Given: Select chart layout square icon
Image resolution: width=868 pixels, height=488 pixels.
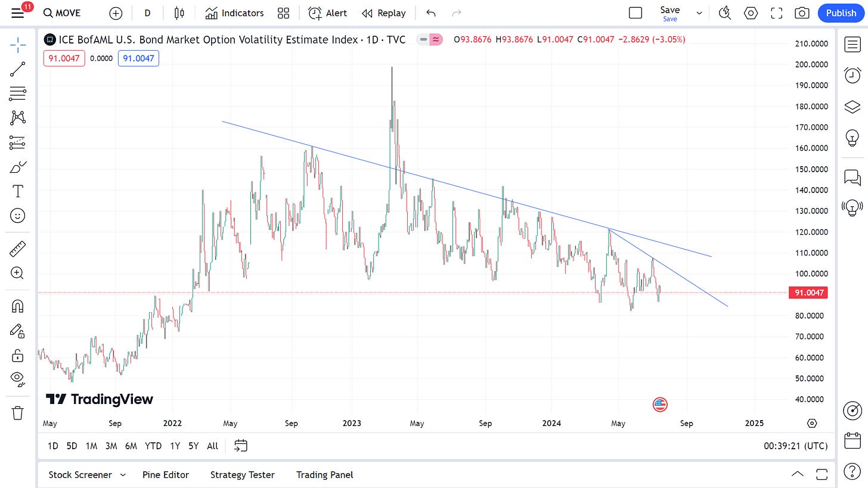Looking at the screenshot, I should click(635, 13).
